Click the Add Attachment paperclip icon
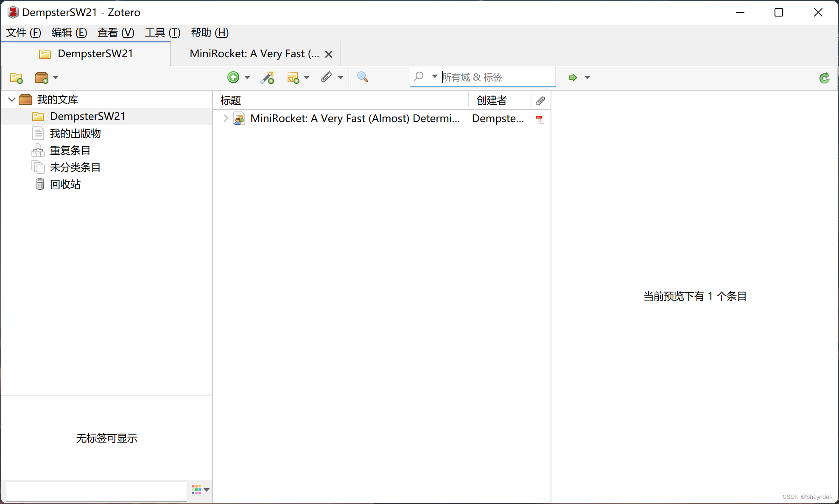The width and height of the screenshot is (839, 504). (326, 77)
